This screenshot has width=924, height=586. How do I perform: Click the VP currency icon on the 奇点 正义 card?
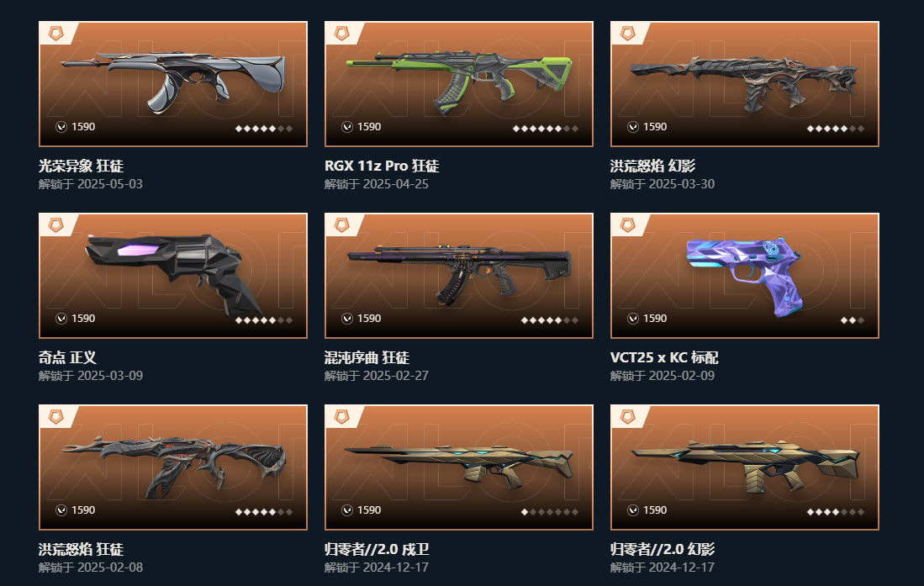[x=61, y=319]
